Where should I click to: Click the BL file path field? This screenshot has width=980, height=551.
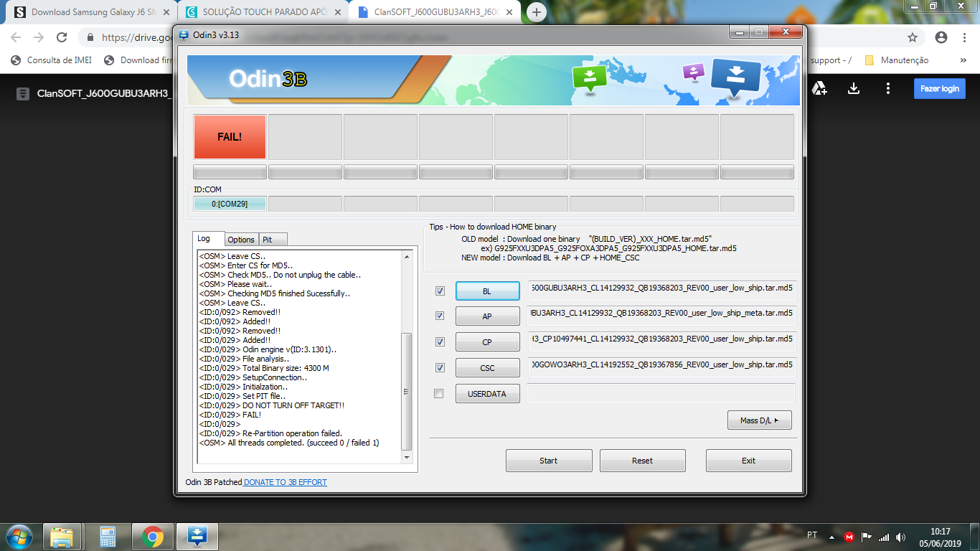tap(661, 290)
